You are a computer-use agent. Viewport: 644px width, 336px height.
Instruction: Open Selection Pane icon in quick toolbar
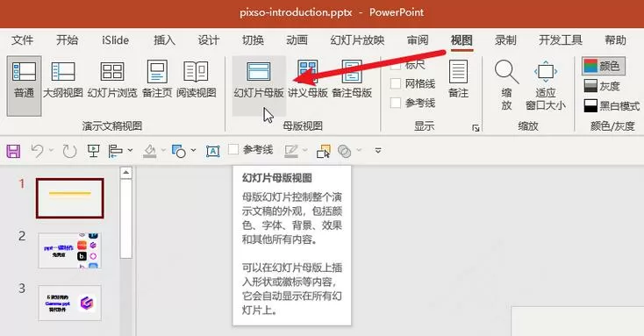click(x=323, y=151)
